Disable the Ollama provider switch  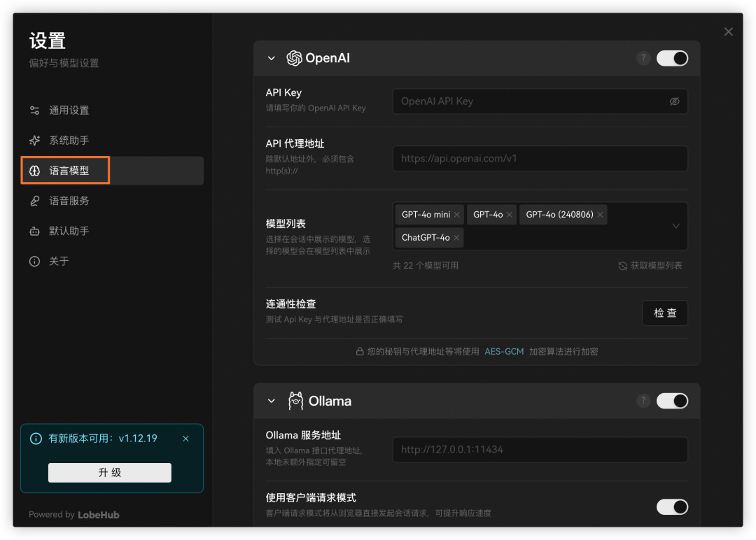[x=672, y=401]
